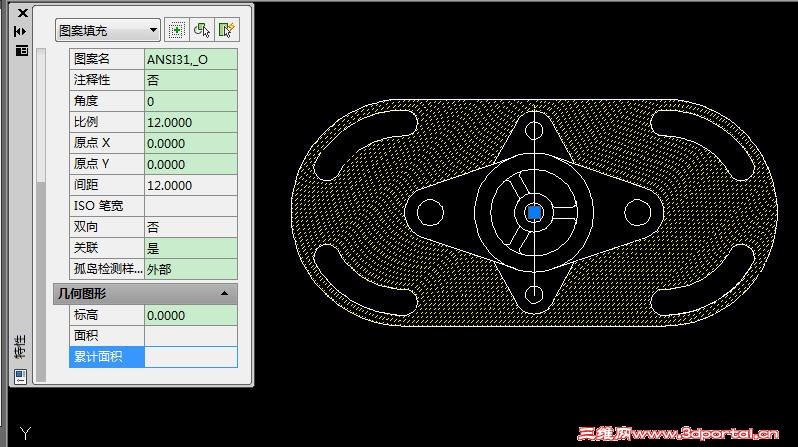Image resolution: width=798 pixels, height=447 pixels.
Task: Select the 关联 property label
Action: click(x=107, y=248)
